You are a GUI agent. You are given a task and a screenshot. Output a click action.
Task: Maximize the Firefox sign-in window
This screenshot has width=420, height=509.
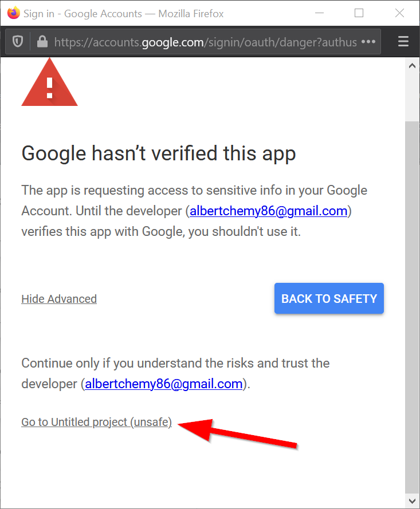coord(359,13)
